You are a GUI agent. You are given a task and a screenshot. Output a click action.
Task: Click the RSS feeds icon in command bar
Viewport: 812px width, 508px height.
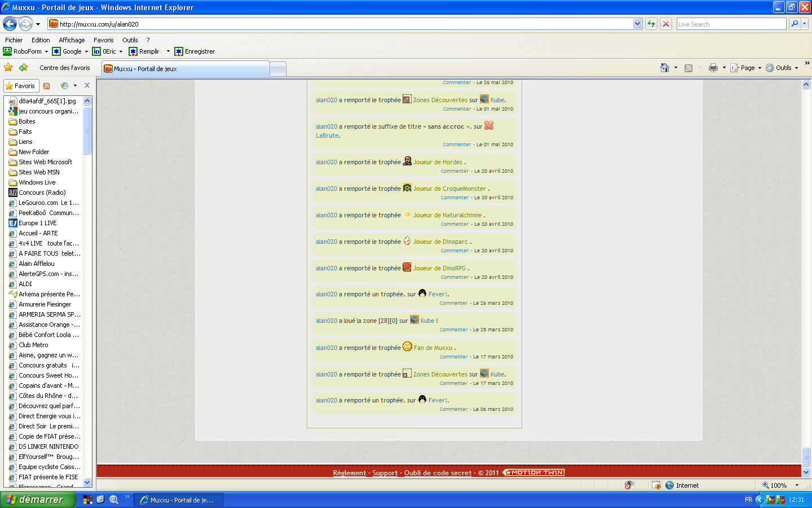pos(689,68)
